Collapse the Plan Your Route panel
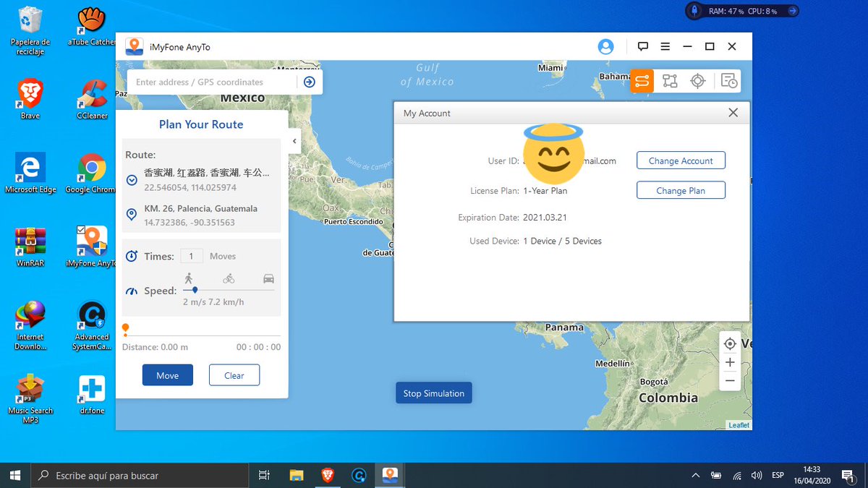The width and height of the screenshot is (868, 488). click(294, 141)
